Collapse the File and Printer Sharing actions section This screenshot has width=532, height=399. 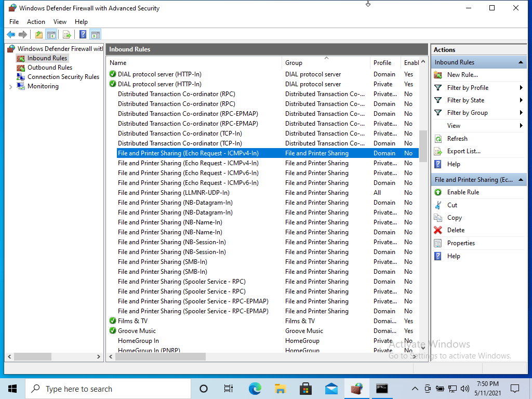pos(521,180)
